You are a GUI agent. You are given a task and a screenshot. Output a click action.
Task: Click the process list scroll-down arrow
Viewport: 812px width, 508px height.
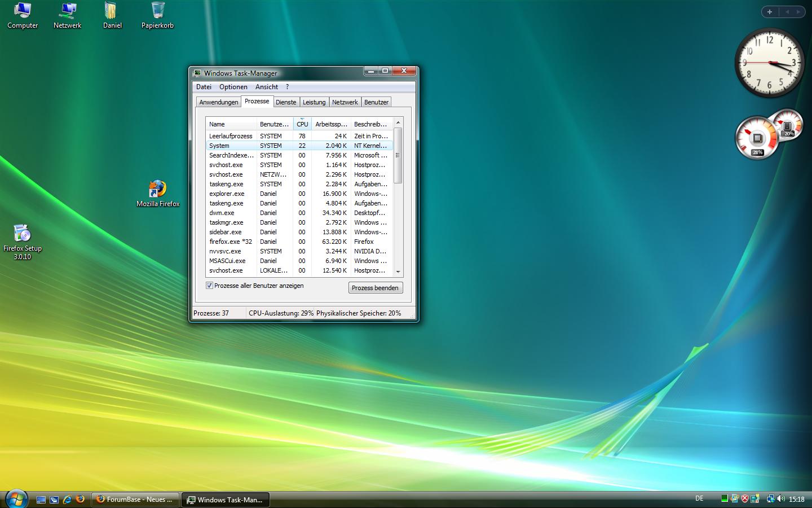[x=398, y=271]
